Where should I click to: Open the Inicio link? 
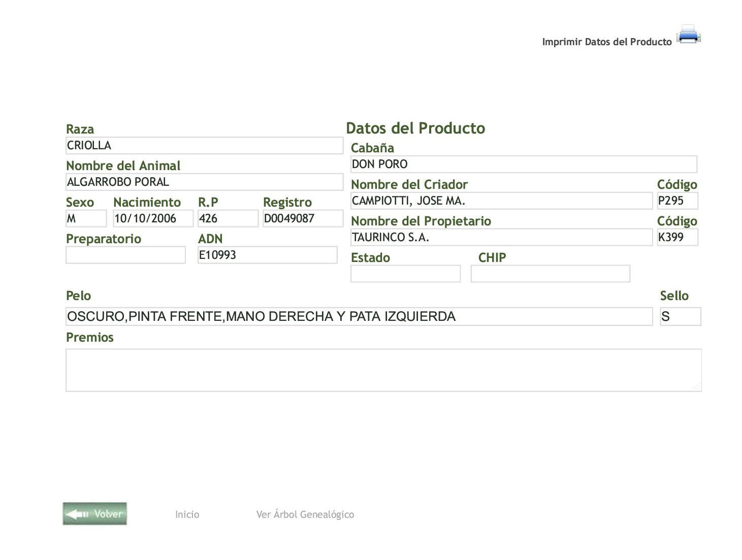[187, 514]
